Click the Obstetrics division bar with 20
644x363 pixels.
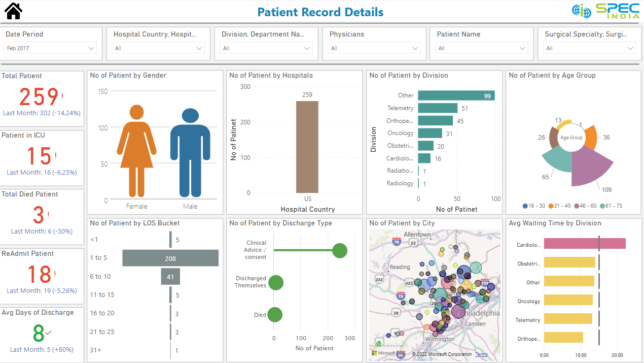click(x=426, y=146)
